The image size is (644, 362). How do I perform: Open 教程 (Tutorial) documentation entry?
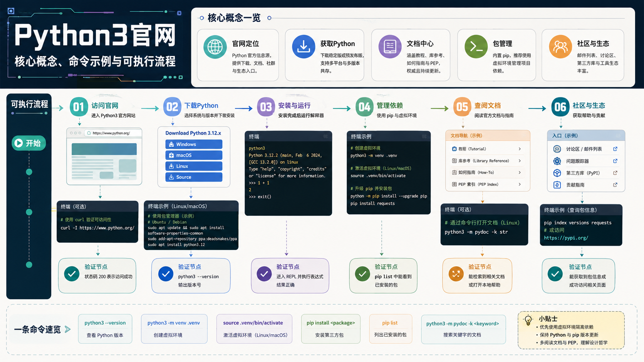click(488, 149)
